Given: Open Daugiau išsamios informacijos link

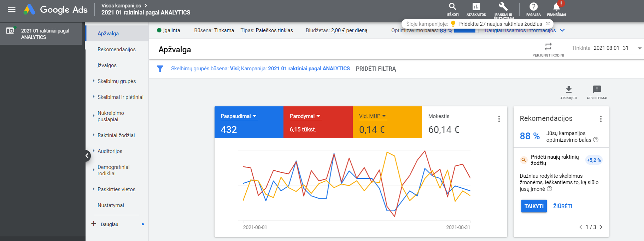Looking at the screenshot, I should coord(520,30).
